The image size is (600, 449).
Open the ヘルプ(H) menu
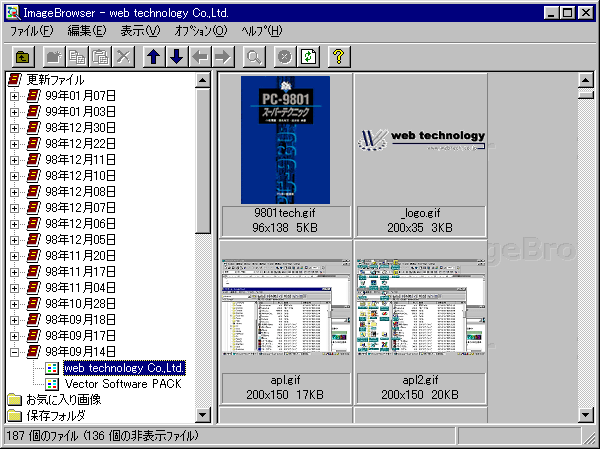(262, 31)
